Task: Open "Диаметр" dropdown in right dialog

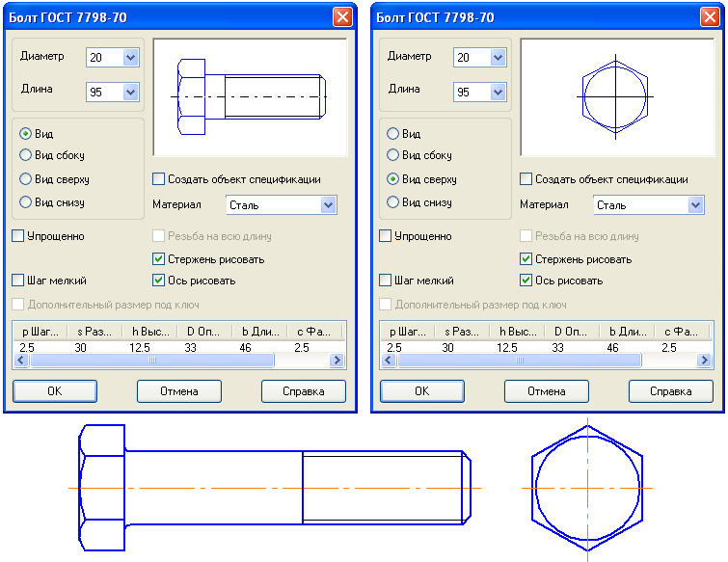Action: point(499,58)
